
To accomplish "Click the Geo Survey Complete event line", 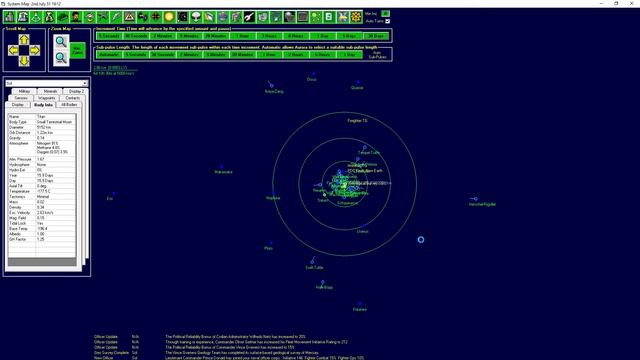I will 206,353.
